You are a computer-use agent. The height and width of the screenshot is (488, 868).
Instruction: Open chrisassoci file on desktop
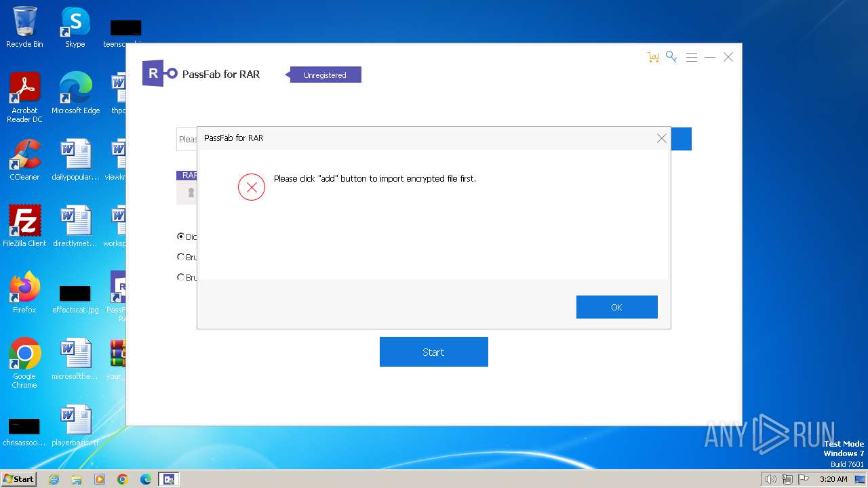coord(24,432)
